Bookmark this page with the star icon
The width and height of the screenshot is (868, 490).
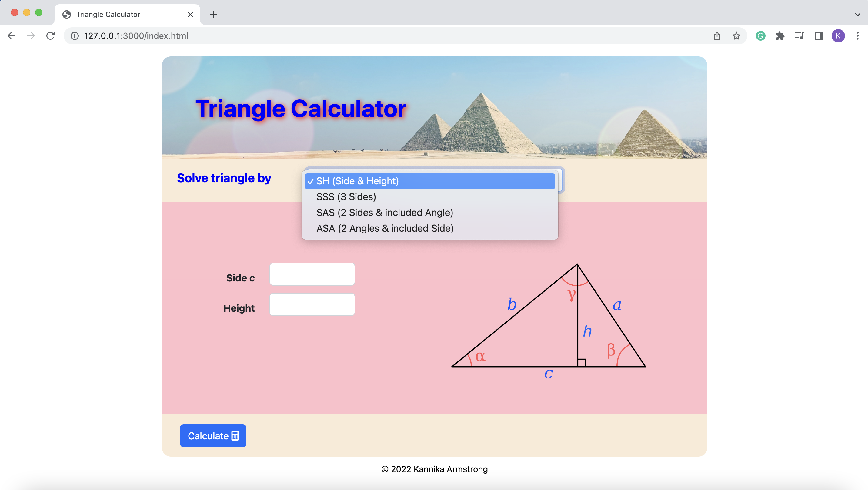pyautogui.click(x=736, y=35)
